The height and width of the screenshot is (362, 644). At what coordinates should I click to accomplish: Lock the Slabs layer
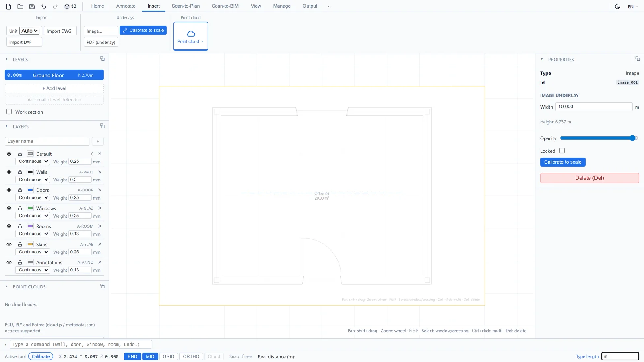(20, 244)
